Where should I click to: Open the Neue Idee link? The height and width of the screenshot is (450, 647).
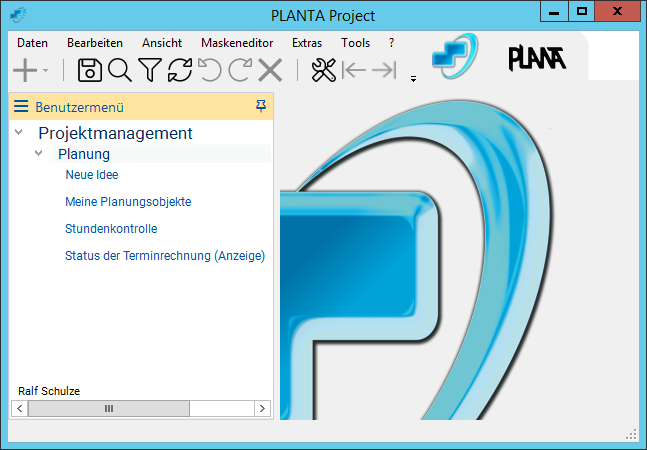92,175
